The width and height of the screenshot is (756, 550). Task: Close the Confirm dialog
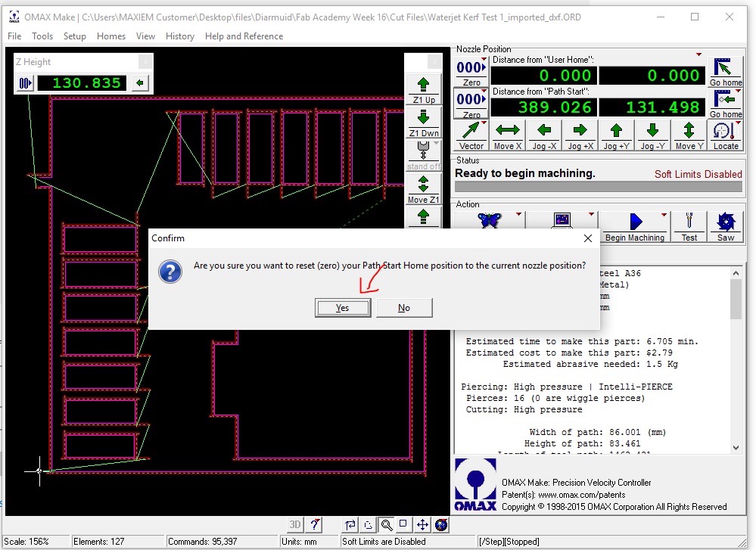(x=588, y=238)
